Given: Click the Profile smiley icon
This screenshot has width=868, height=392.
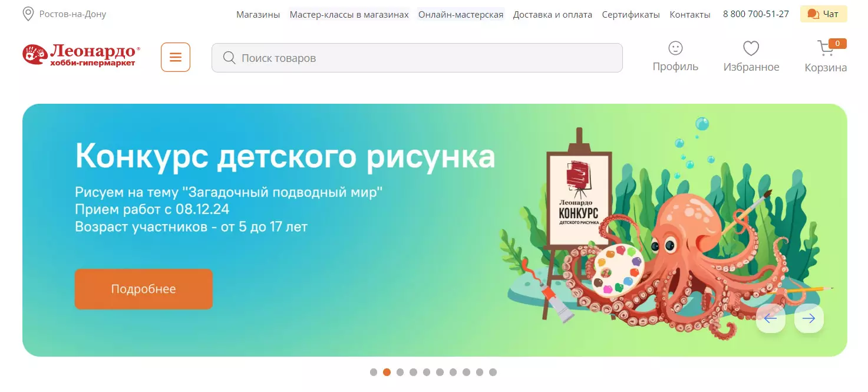Looking at the screenshot, I should (675, 48).
